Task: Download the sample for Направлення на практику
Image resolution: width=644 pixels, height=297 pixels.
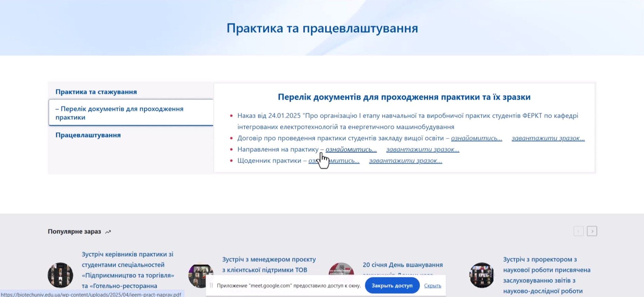Action: (x=422, y=150)
